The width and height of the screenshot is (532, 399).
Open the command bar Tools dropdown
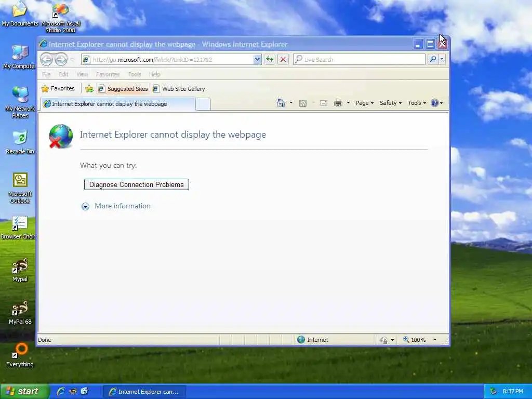point(417,103)
